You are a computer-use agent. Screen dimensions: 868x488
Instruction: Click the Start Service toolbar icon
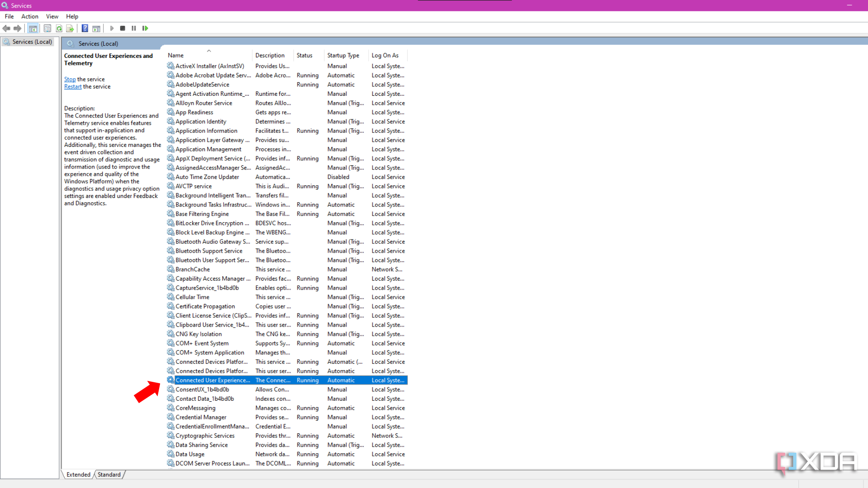click(112, 28)
